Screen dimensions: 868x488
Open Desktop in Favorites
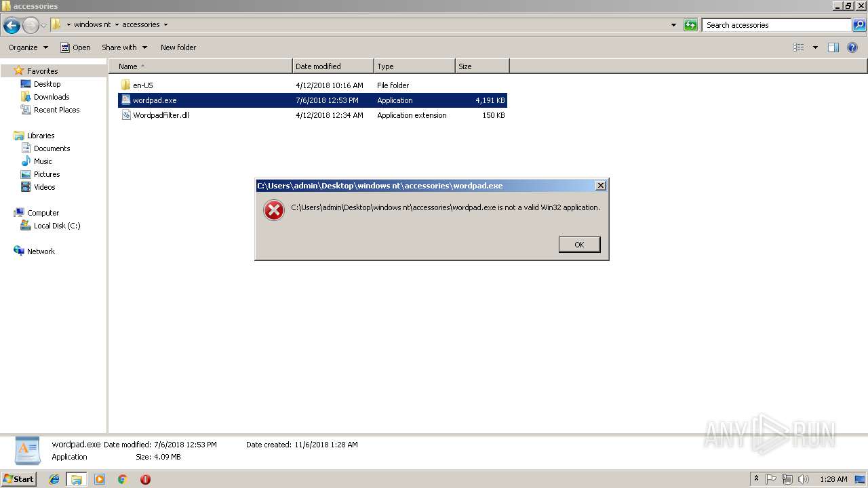tap(47, 84)
